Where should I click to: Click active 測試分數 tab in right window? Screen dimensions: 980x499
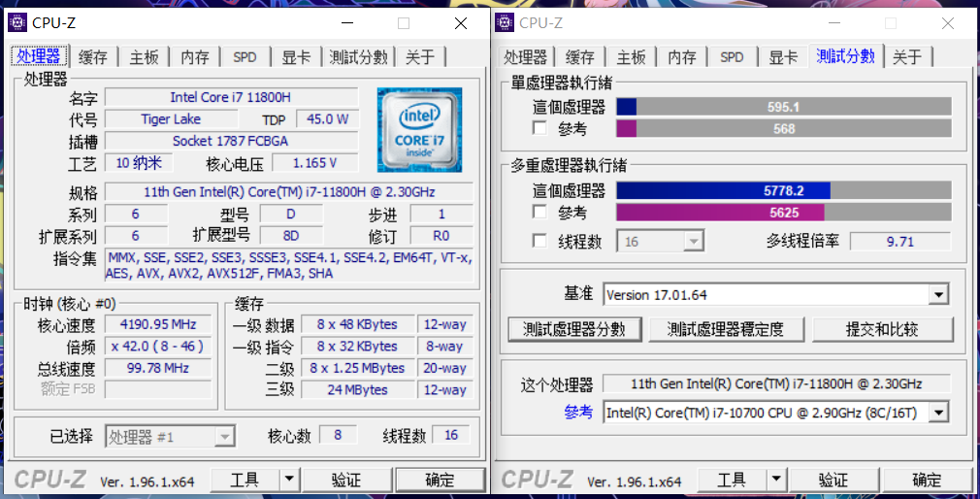846,56
